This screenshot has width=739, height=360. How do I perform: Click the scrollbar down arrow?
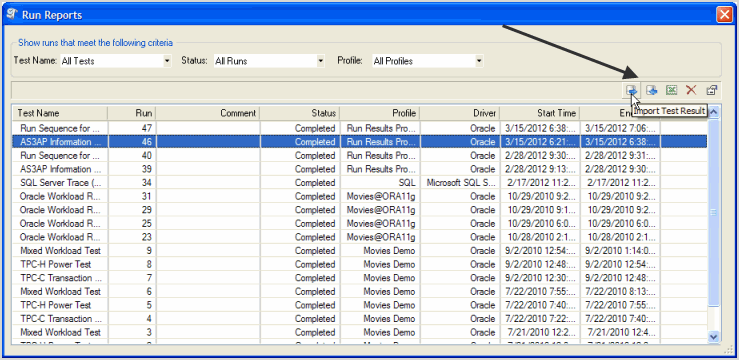tap(714, 336)
